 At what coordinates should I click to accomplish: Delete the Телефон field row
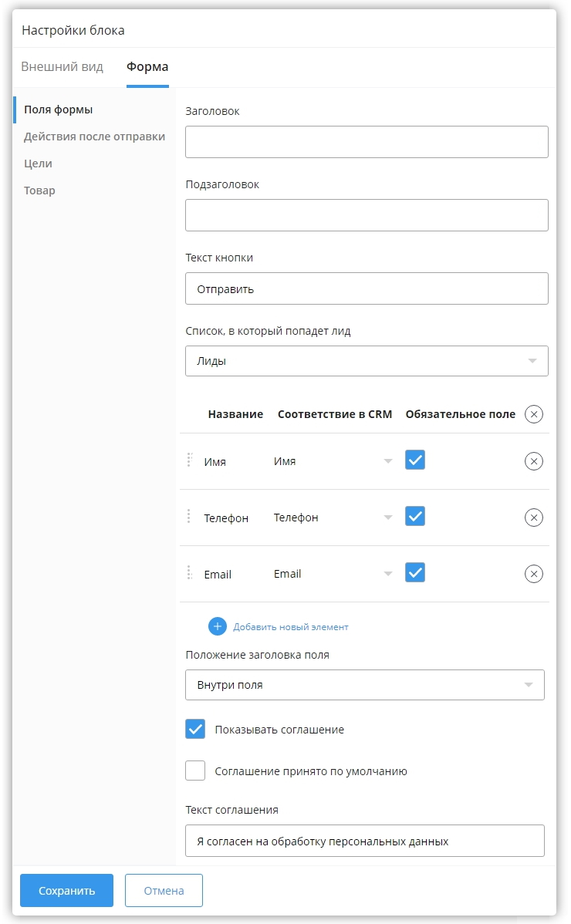pyautogui.click(x=533, y=518)
